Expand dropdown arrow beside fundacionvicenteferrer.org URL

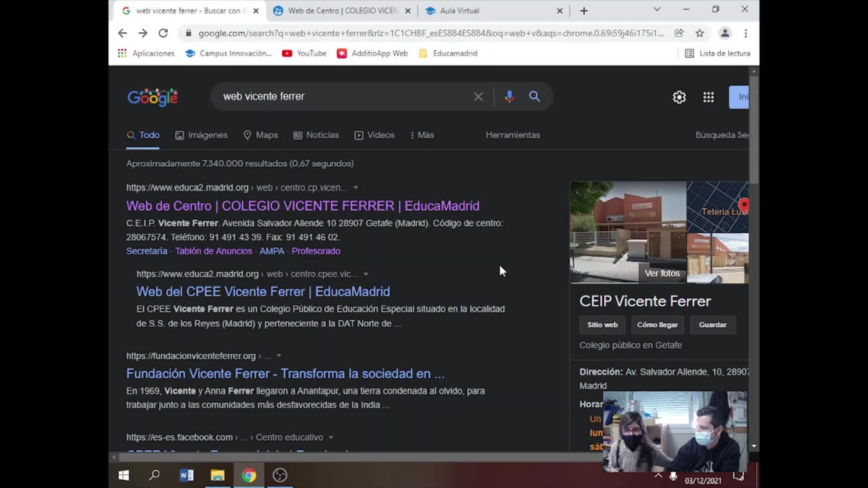(279, 356)
